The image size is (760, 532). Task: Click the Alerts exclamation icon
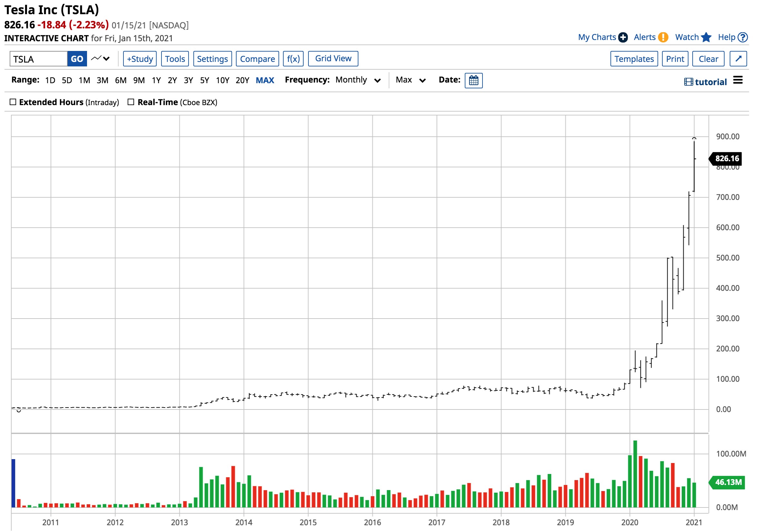663,37
